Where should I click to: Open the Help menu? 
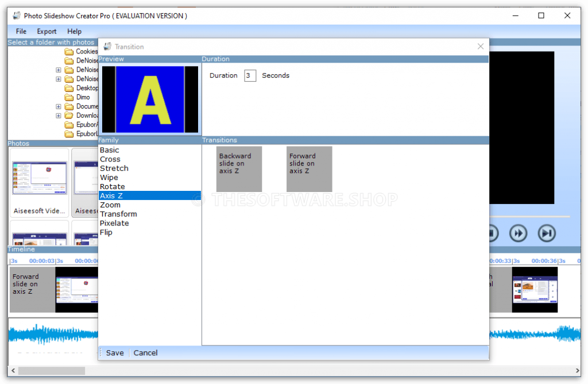[x=74, y=31]
